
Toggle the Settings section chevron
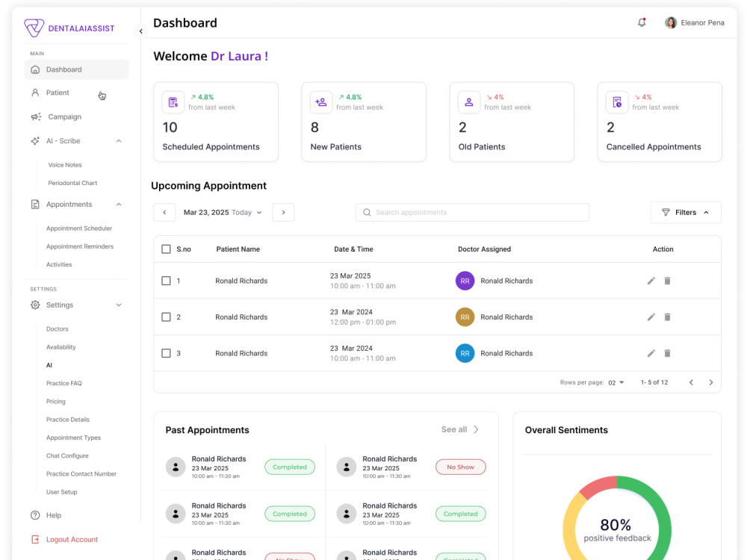point(119,305)
